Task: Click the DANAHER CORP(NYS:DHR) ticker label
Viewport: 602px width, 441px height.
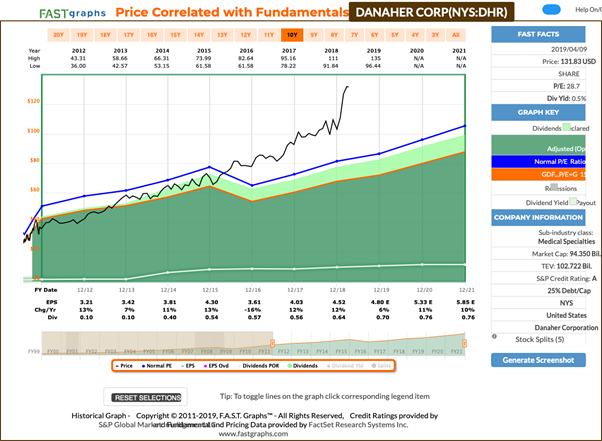Action: tap(432, 12)
